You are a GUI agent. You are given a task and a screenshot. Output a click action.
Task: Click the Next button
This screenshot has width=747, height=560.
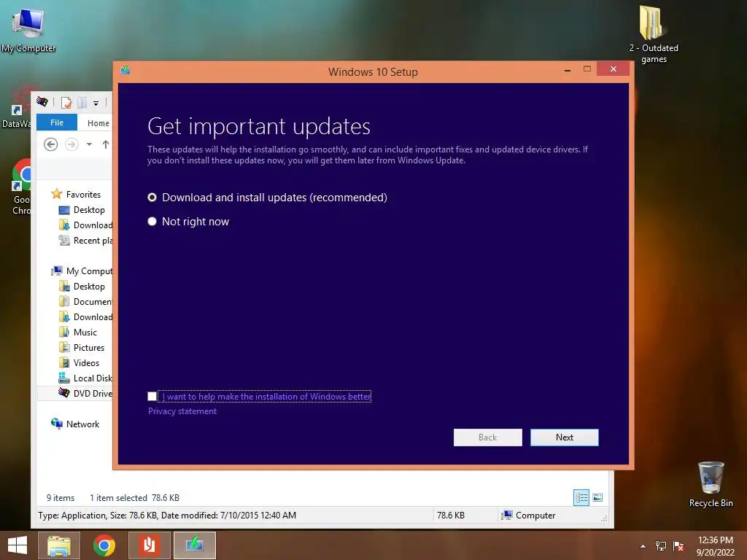[x=564, y=437]
